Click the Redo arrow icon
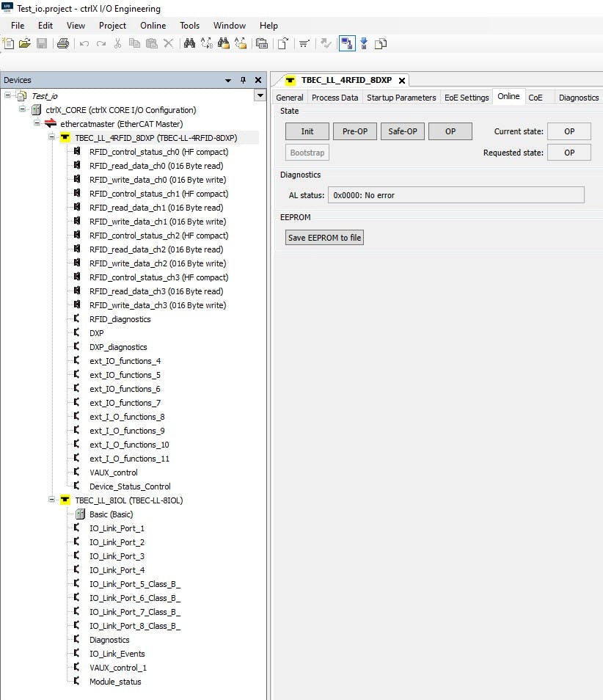 coord(101,43)
